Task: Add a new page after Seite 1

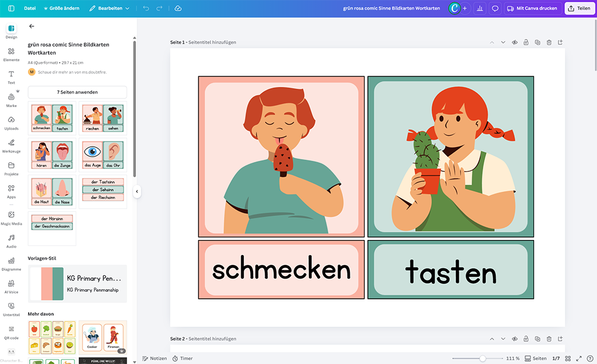Action: (560, 42)
